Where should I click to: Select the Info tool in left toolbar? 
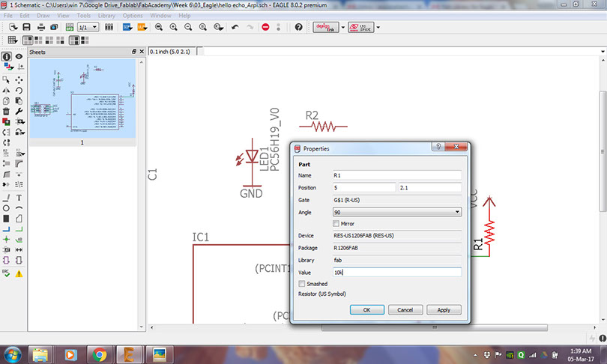click(7, 56)
